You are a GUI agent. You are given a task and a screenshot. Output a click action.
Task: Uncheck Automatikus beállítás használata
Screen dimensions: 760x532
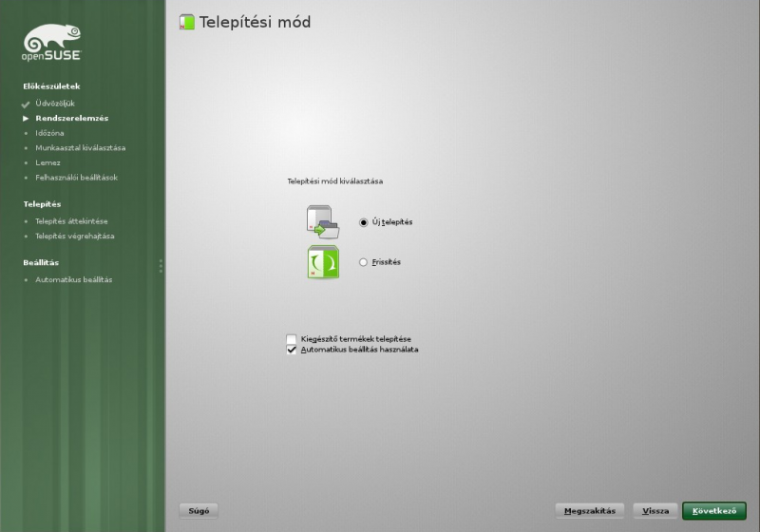[x=292, y=350]
